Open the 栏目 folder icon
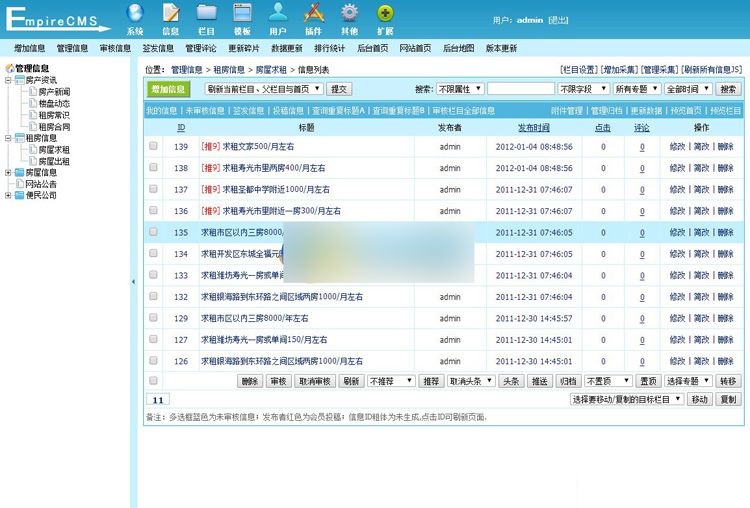The height and width of the screenshot is (508, 750). click(x=207, y=13)
